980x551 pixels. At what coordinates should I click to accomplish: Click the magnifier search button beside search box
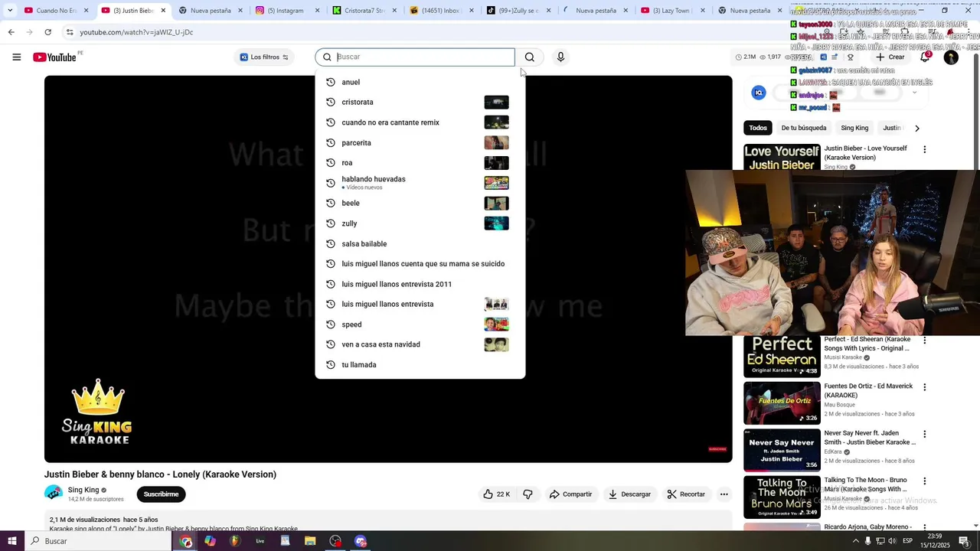[x=529, y=57]
